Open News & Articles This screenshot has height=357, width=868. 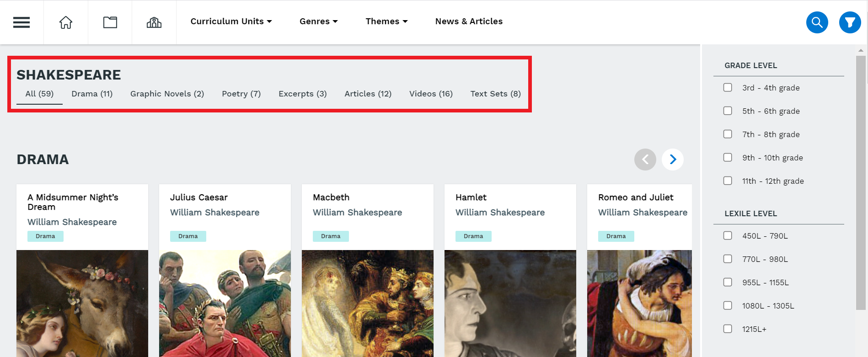click(x=469, y=21)
